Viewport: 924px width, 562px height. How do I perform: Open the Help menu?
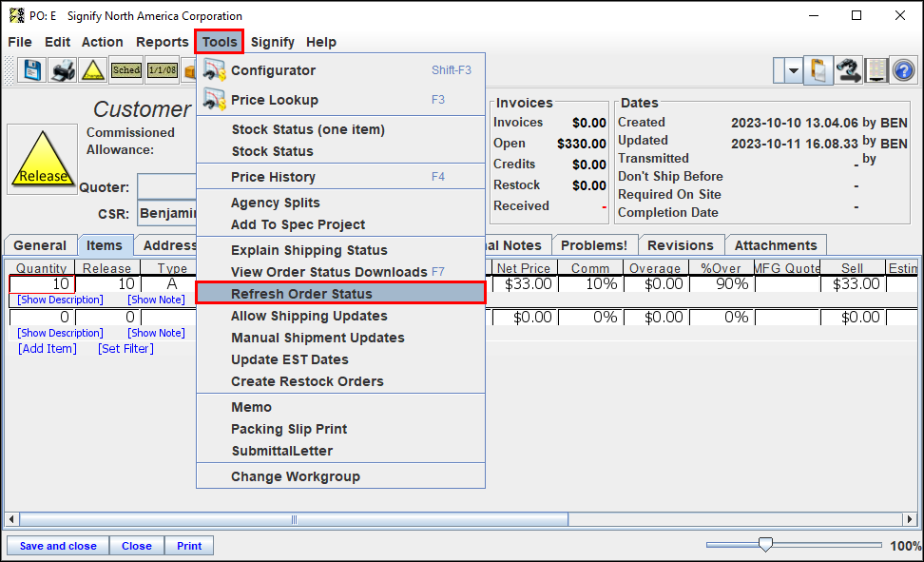[321, 42]
